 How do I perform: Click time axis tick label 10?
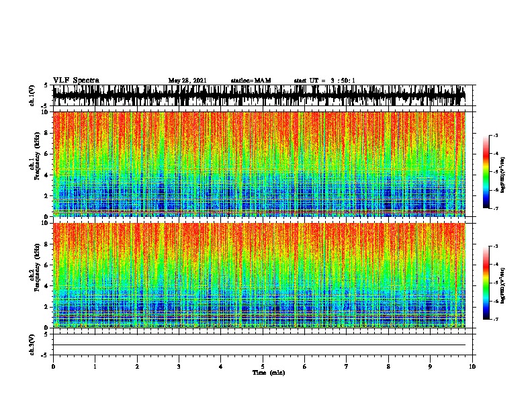(x=472, y=367)
